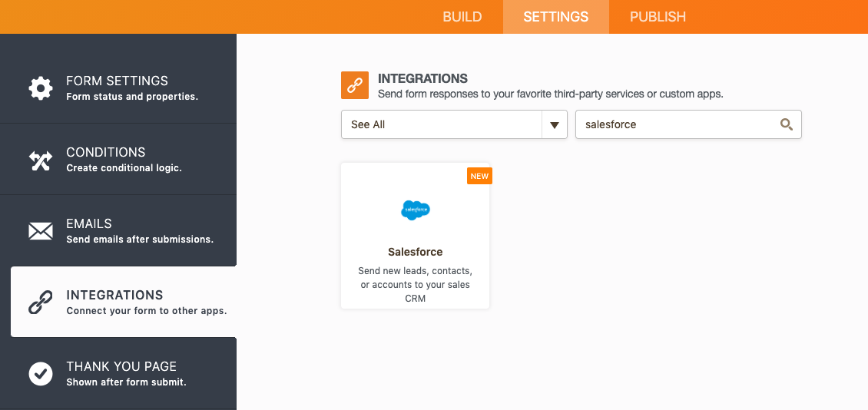Click the Form Settings gear icon
Screen dimensions: 868x410
(41, 88)
